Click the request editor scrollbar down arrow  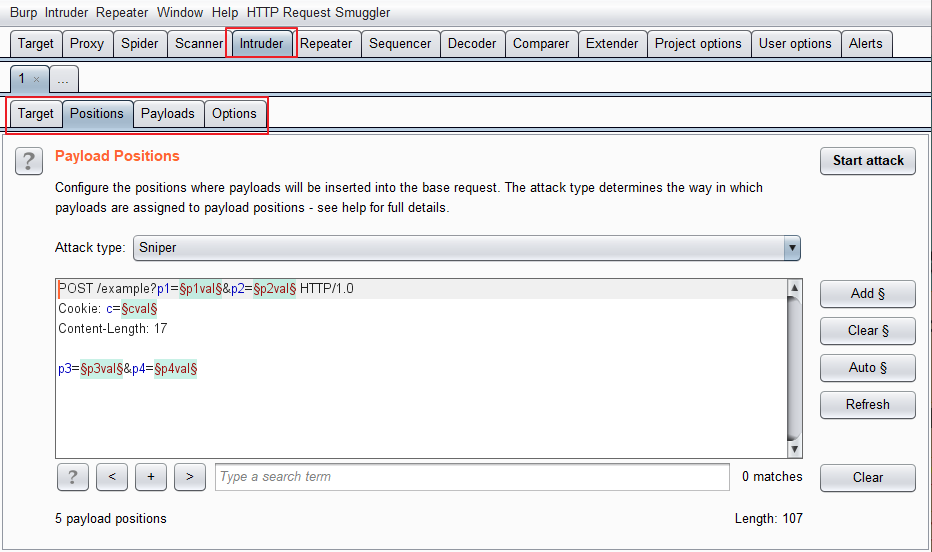click(794, 450)
